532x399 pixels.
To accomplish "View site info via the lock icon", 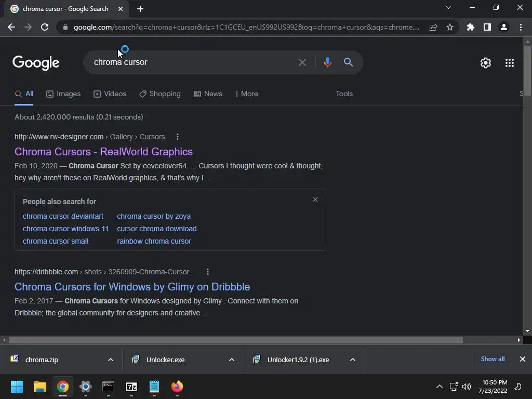I will pyautogui.click(x=65, y=27).
